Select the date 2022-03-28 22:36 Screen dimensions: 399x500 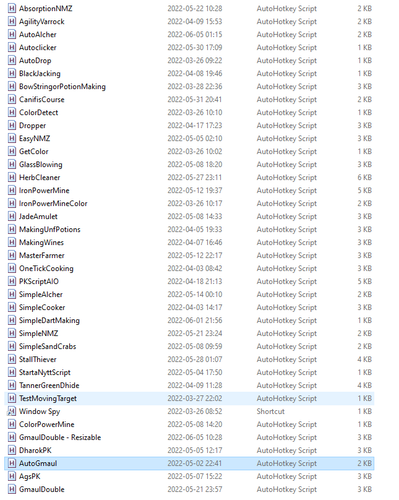click(195, 86)
